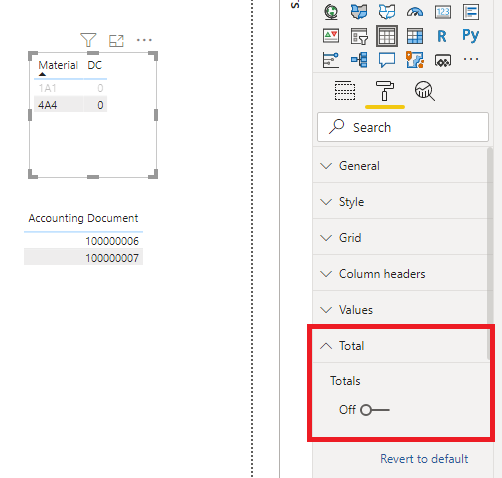Select the Q&A speech bubble visual
502x478 pixels.
387,60
